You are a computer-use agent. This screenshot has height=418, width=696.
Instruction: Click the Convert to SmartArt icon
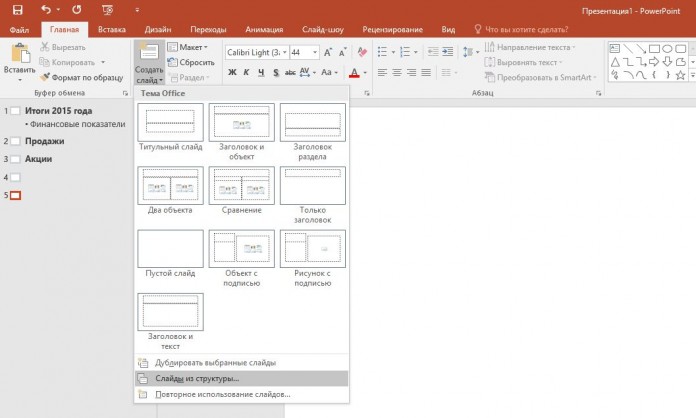tap(490, 77)
